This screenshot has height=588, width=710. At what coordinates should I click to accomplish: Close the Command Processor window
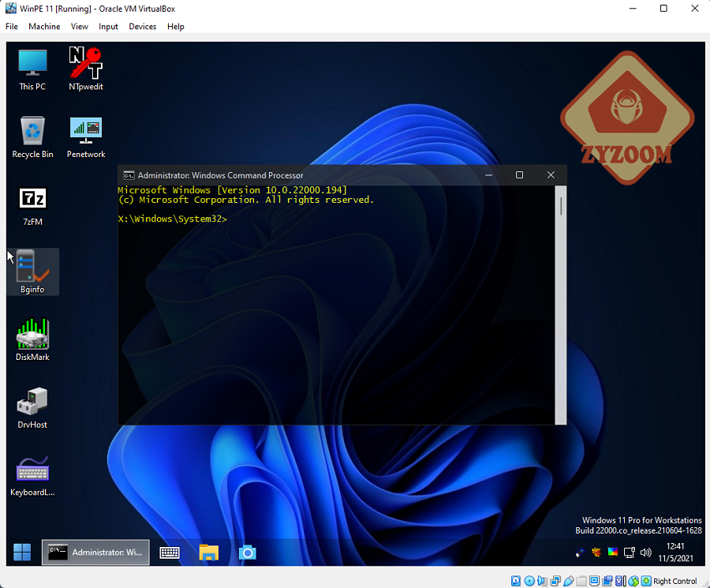point(551,175)
